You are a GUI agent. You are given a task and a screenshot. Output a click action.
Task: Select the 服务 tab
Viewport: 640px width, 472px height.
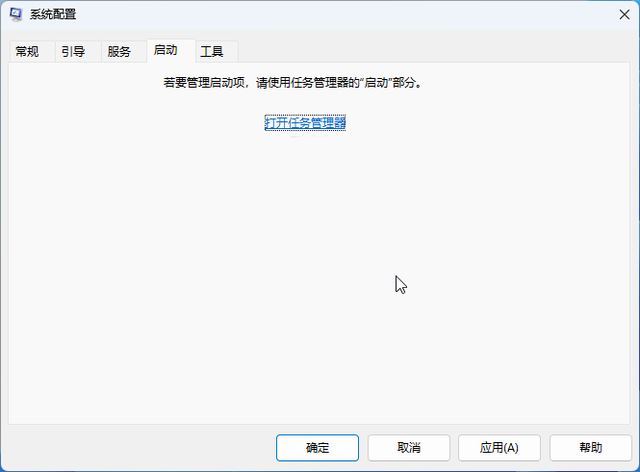(119, 51)
